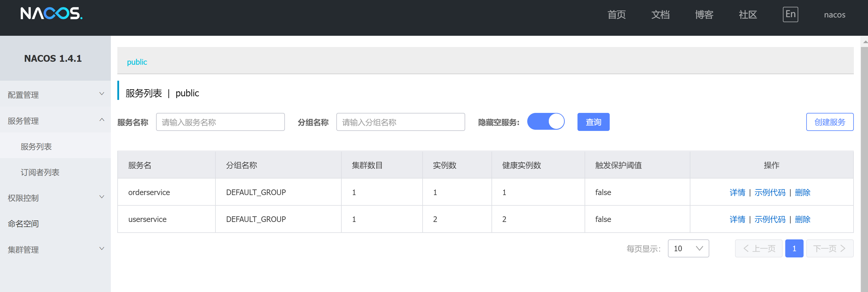Expand the 权限控制 menu

pos(56,198)
